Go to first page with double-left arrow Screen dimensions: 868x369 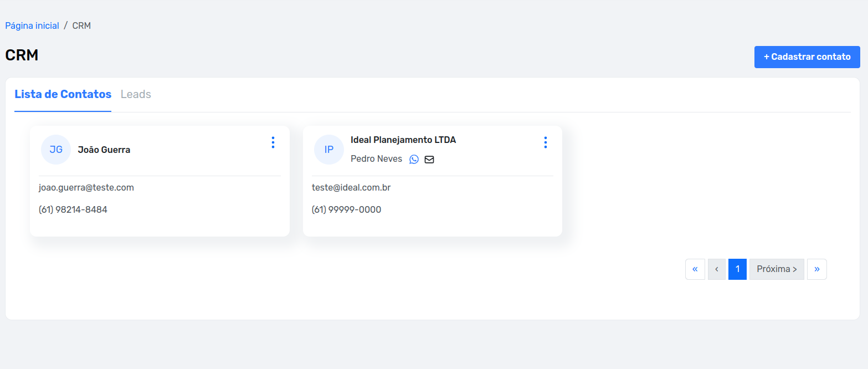coord(695,269)
